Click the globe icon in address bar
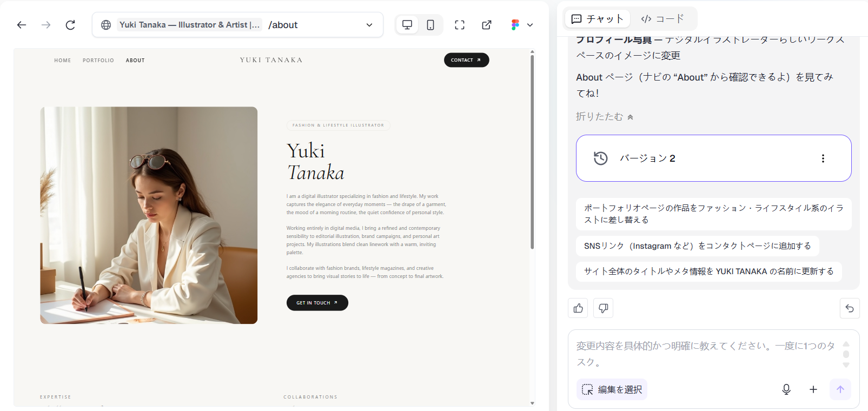868x411 pixels. coord(106,25)
